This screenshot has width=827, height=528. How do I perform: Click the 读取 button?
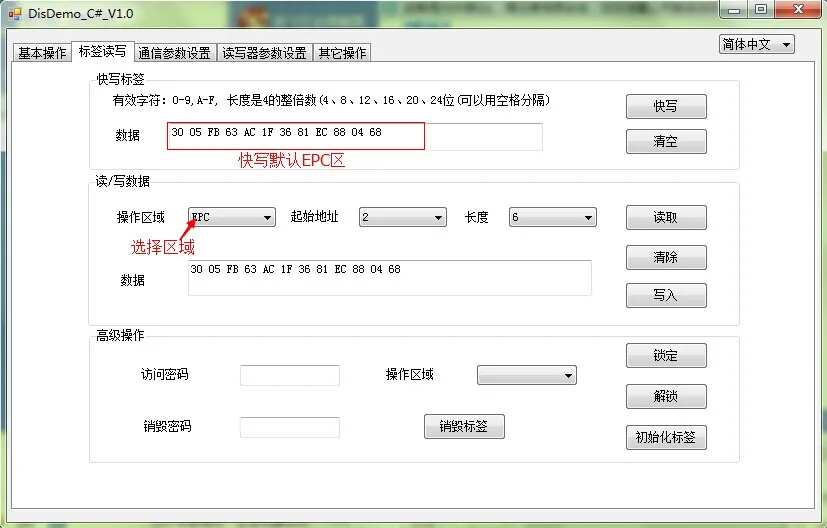666,217
